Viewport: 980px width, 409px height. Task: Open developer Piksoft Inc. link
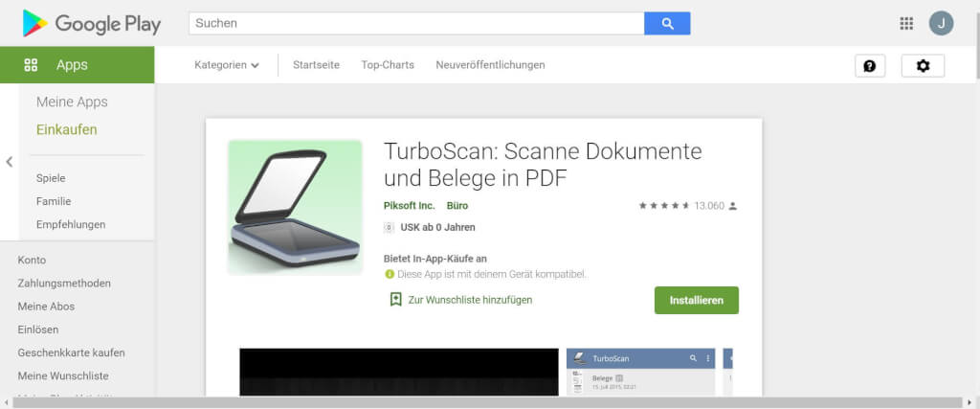tap(410, 206)
